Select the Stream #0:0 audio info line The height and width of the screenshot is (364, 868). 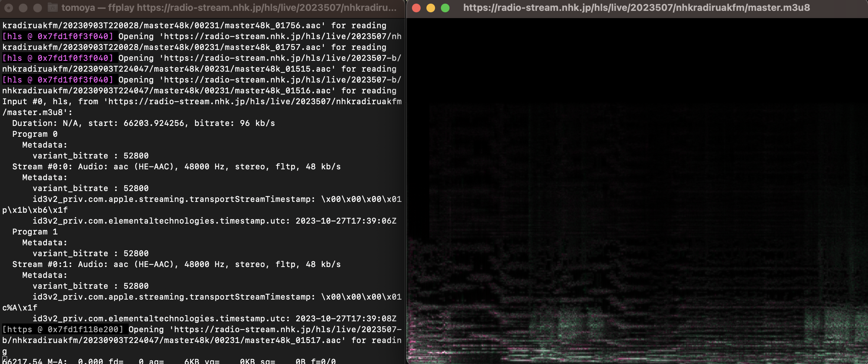[x=177, y=166]
